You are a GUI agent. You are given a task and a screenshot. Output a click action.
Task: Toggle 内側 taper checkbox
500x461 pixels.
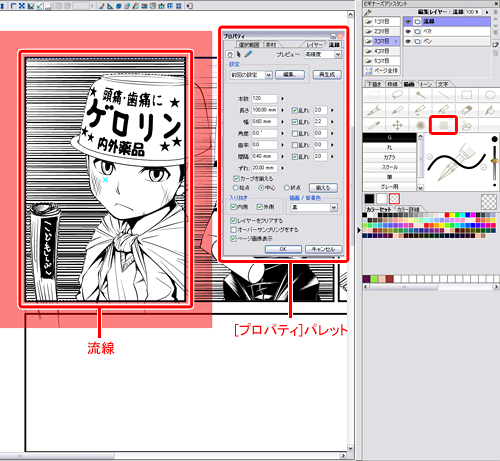tap(233, 207)
